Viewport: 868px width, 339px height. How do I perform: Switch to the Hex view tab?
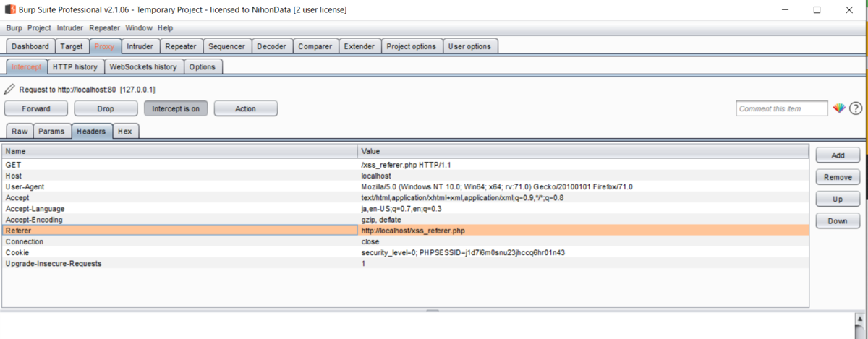(125, 132)
